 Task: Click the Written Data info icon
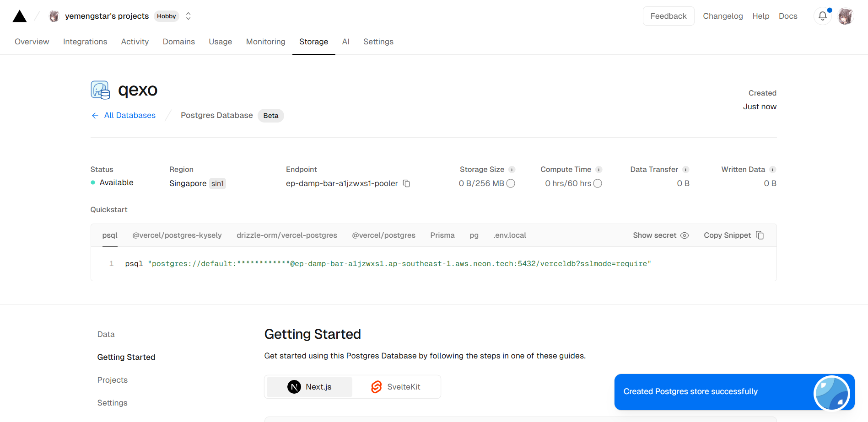coord(772,170)
